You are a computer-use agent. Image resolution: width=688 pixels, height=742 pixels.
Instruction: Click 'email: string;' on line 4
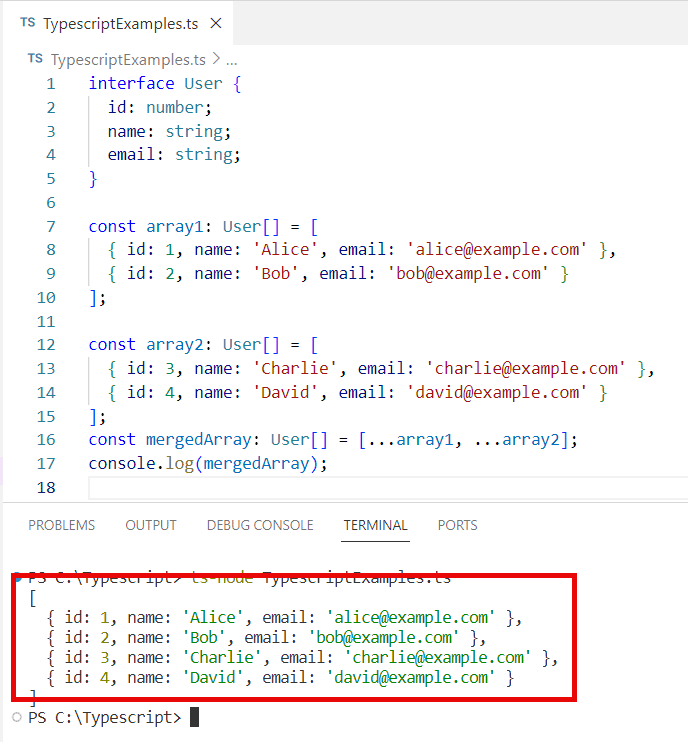coord(174,155)
